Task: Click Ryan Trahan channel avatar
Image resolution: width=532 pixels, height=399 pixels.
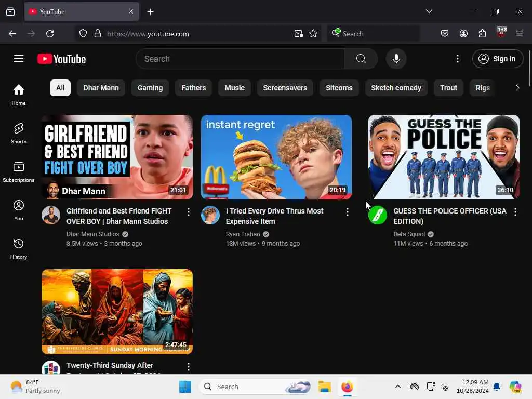Action: (x=210, y=215)
